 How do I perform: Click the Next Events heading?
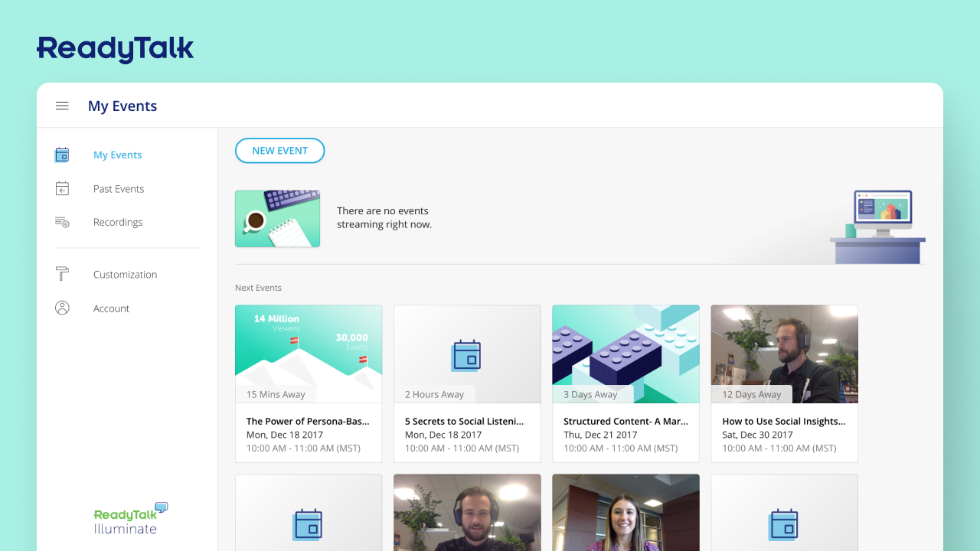click(258, 288)
